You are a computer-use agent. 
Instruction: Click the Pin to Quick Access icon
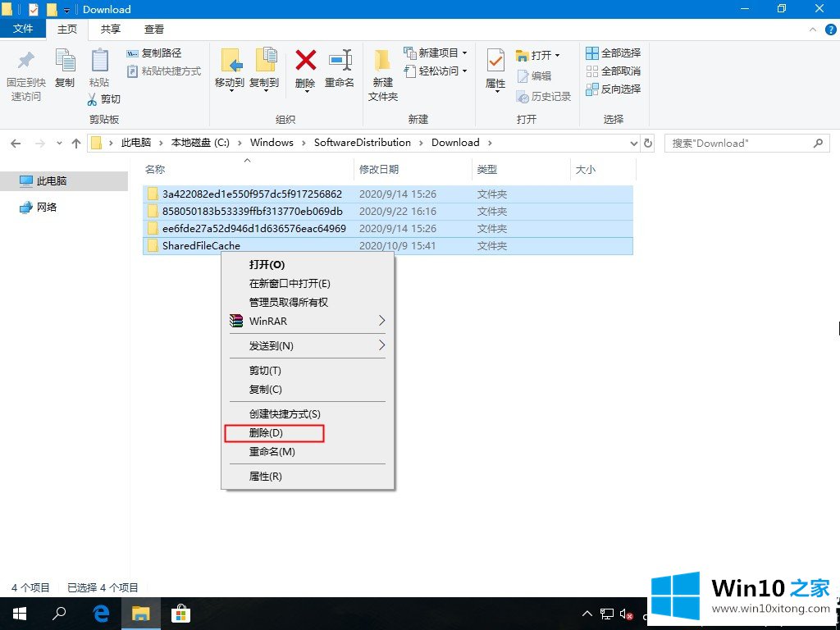25,62
